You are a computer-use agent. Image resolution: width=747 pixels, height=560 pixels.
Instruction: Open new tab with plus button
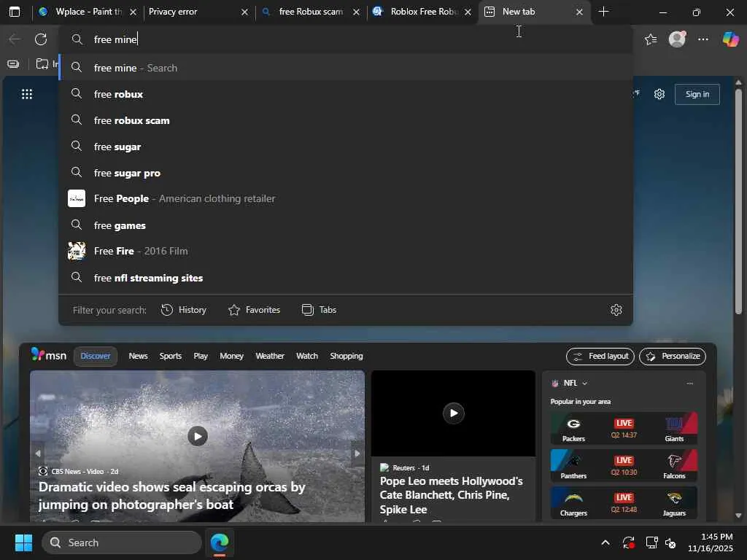click(x=603, y=12)
